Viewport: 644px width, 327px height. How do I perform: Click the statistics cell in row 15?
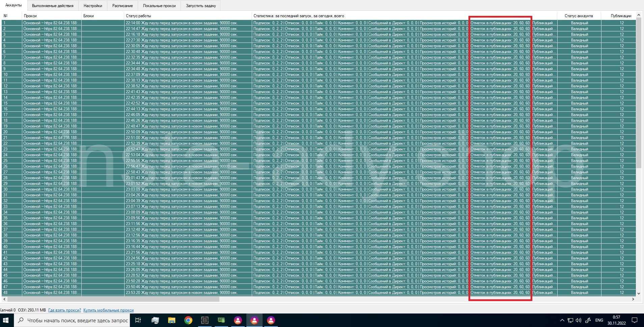404,103
